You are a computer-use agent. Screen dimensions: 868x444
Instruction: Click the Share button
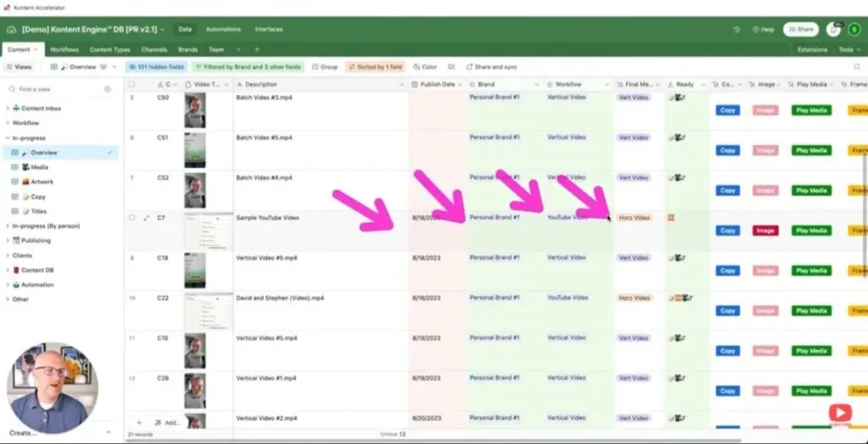pyautogui.click(x=800, y=30)
